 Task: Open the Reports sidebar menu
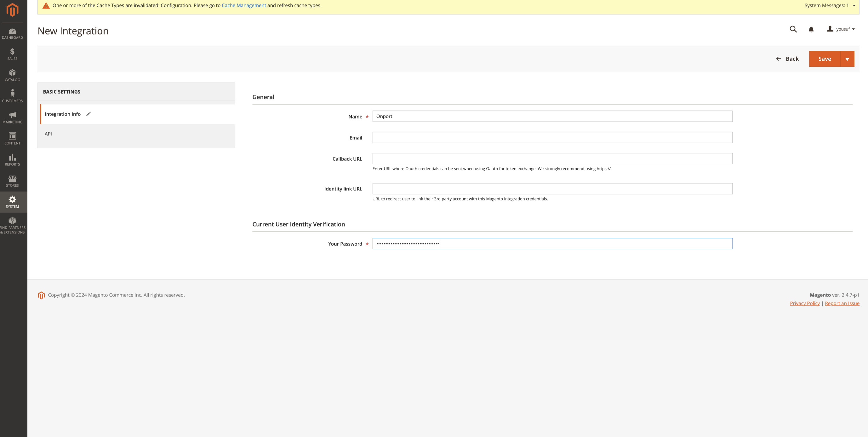(x=13, y=160)
